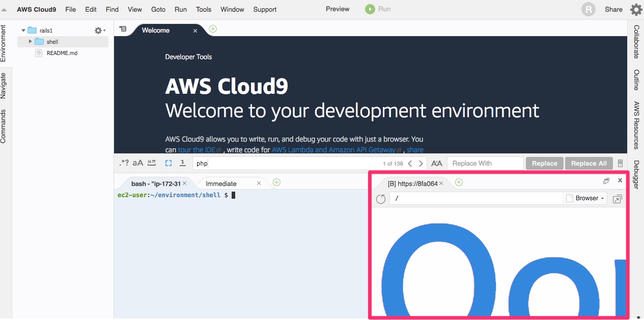Click the share link in welcome text
The height and width of the screenshot is (320, 644).
click(x=415, y=150)
